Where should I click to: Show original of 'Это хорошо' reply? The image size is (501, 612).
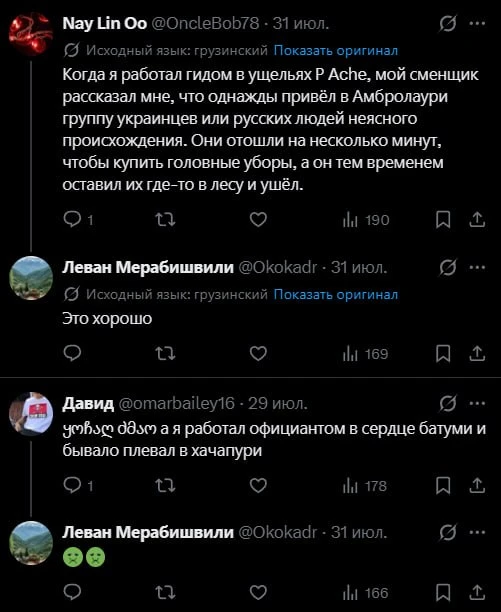click(x=336, y=295)
